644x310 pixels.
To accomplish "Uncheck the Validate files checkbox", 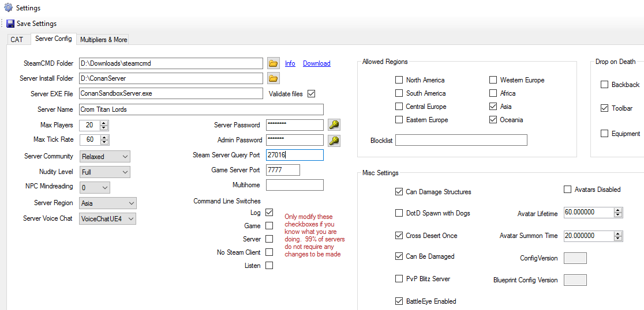I will (x=312, y=93).
